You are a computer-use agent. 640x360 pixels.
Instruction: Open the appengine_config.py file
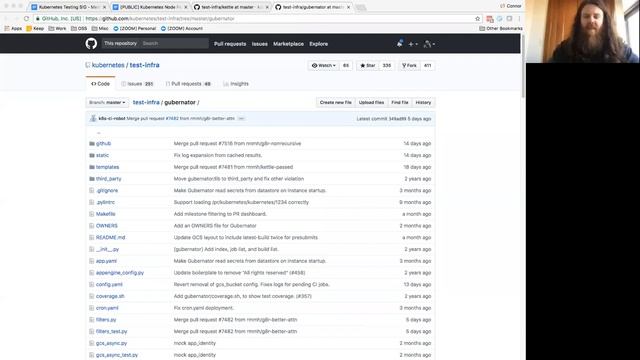click(x=120, y=273)
